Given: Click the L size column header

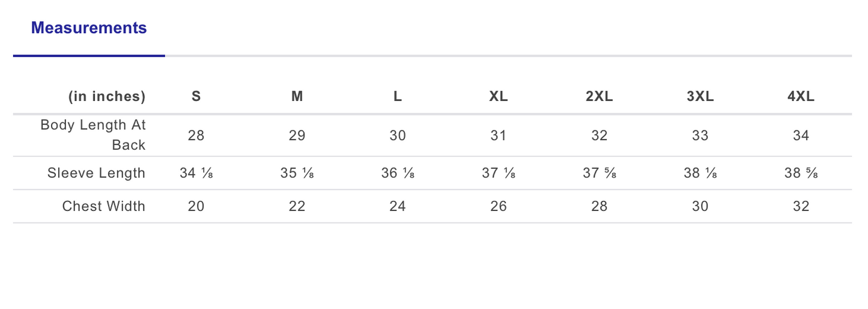Looking at the screenshot, I should pos(398,96).
